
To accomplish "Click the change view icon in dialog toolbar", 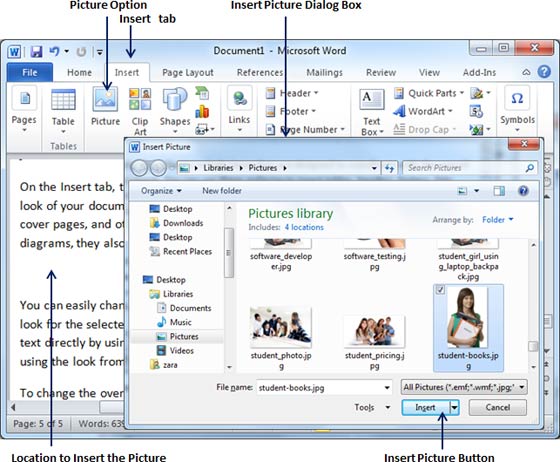I will coord(462,191).
